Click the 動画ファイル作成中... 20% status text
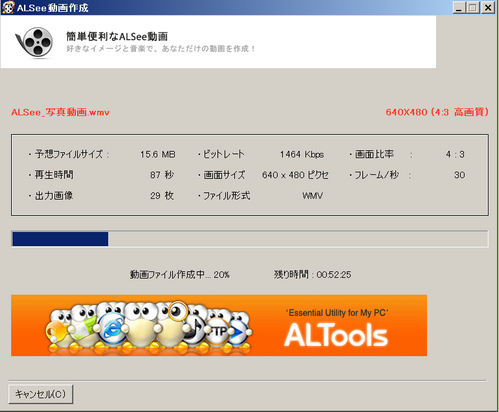The image size is (499, 412). click(180, 275)
